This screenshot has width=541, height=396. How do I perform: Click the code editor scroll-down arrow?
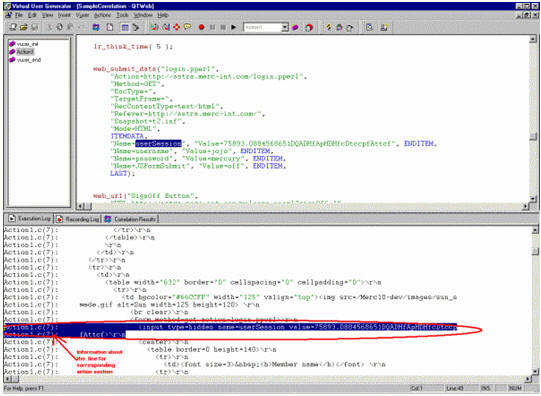point(533,199)
